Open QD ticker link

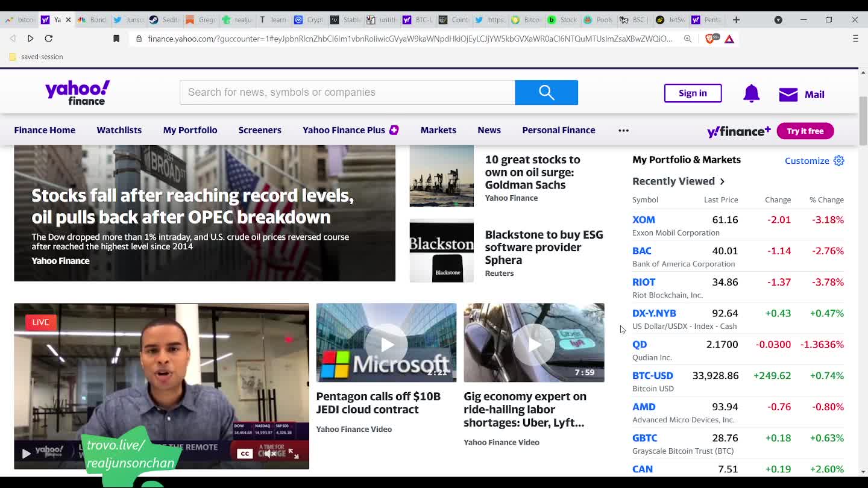coord(639,345)
